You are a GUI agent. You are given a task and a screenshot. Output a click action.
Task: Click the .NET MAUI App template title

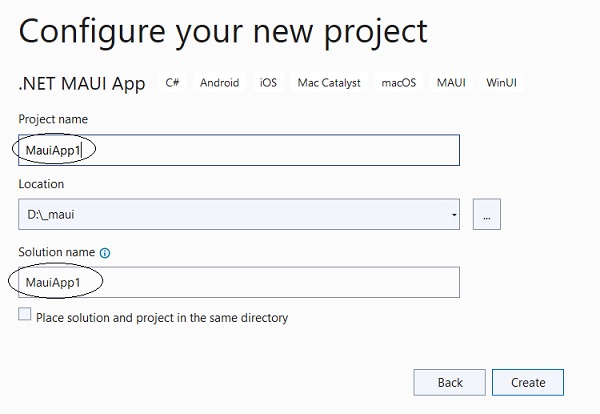pyautogui.click(x=82, y=83)
